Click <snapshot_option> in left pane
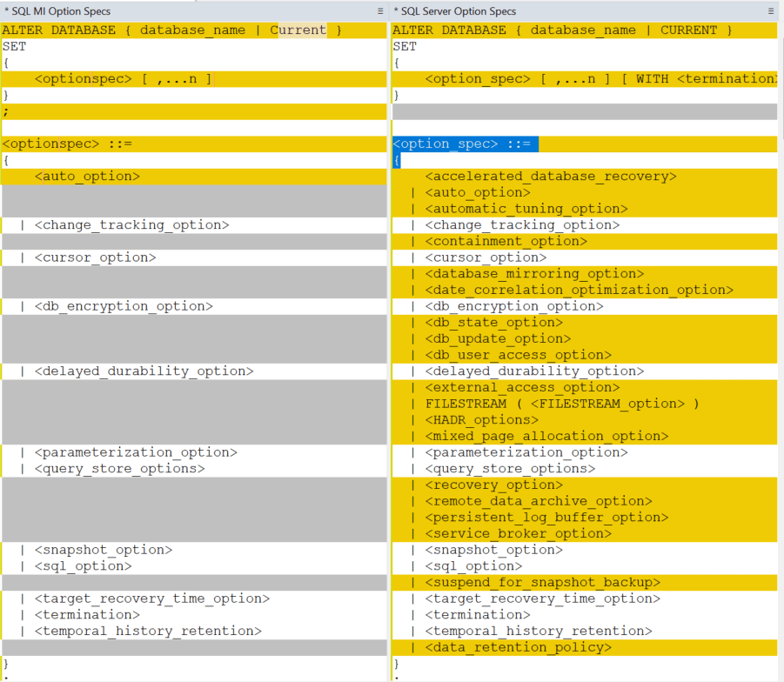The width and height of the screenshot is (784, 682). click(x=104, y=550)
